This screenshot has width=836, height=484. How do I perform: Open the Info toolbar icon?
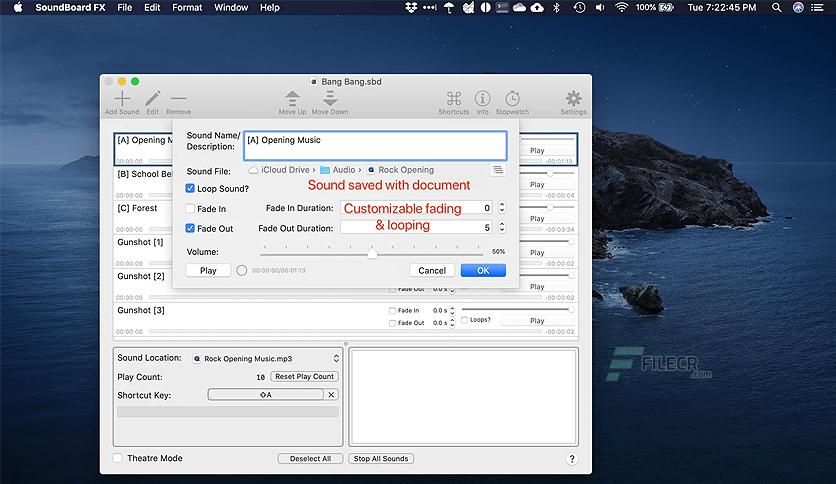pyautogui.click(x=483, y=99)
